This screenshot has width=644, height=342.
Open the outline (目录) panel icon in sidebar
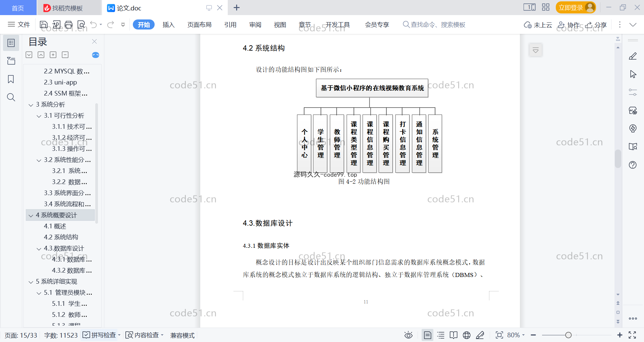click(11, 43)
